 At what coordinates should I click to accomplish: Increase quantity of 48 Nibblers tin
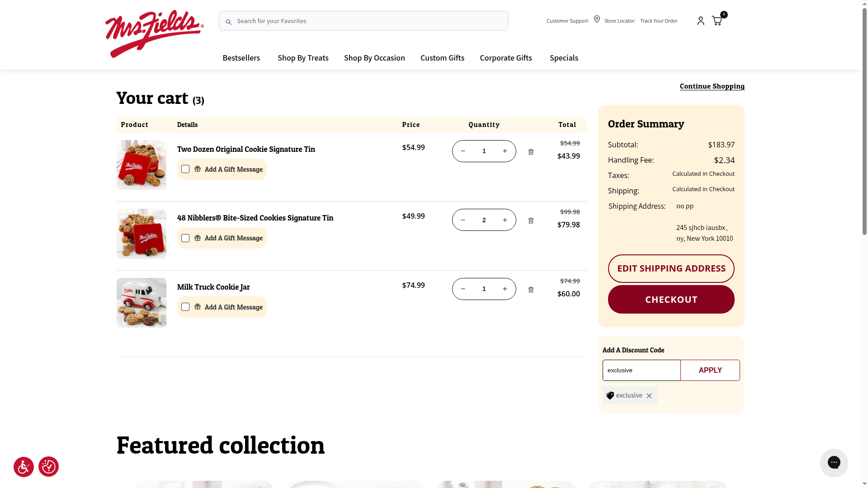click(505, 220)
